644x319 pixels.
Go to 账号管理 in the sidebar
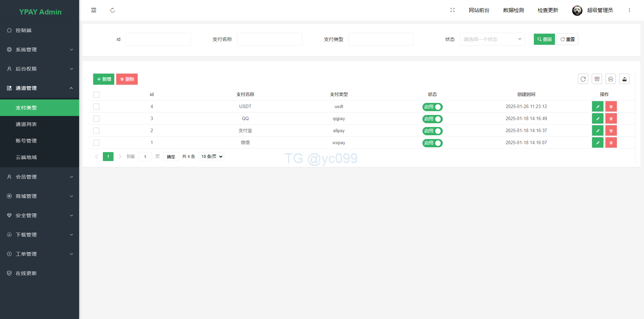(x=26, y=141)
